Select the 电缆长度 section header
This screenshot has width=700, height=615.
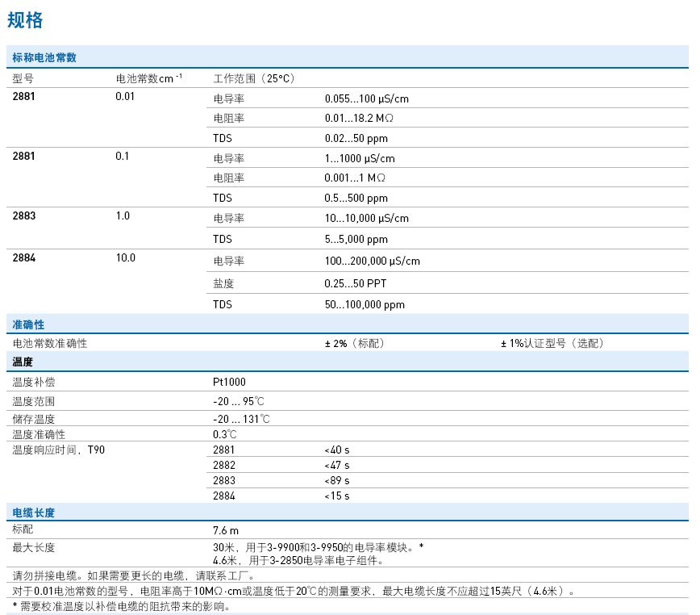(34, 512)
